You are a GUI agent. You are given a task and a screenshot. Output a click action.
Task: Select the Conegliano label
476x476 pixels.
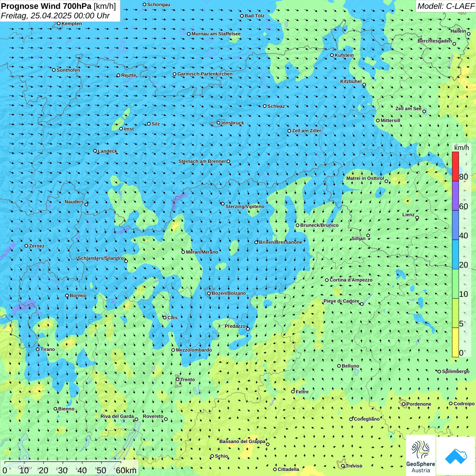tap(367, 419)
